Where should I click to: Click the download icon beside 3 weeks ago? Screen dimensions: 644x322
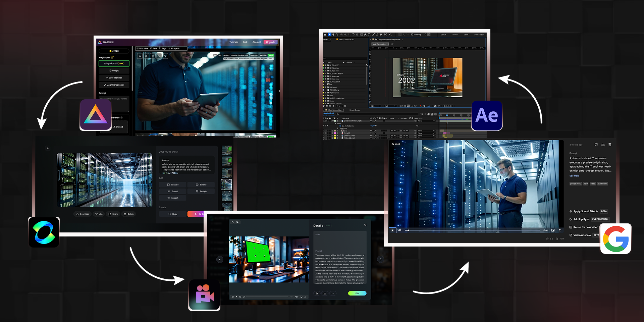[603, 145]
